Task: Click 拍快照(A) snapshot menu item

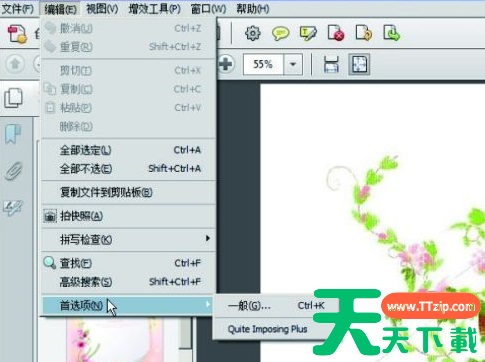Action: 129,216
